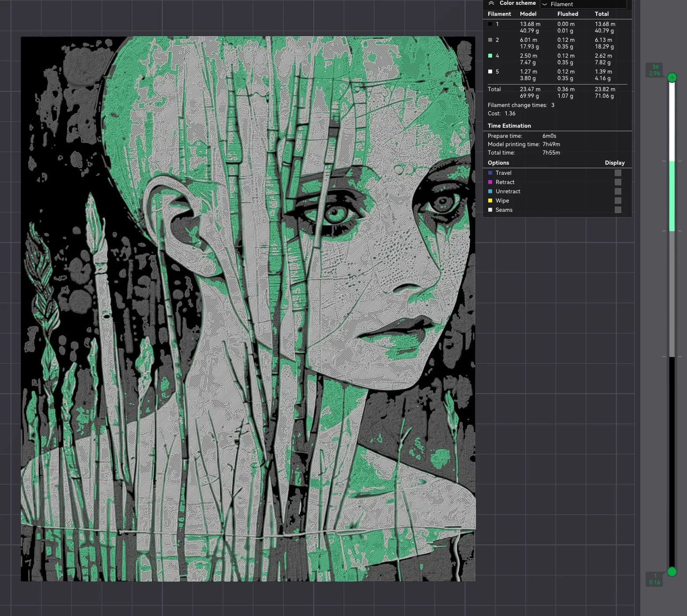Click black segment of layer slider
687x616 pixels.
click(672, 462)
